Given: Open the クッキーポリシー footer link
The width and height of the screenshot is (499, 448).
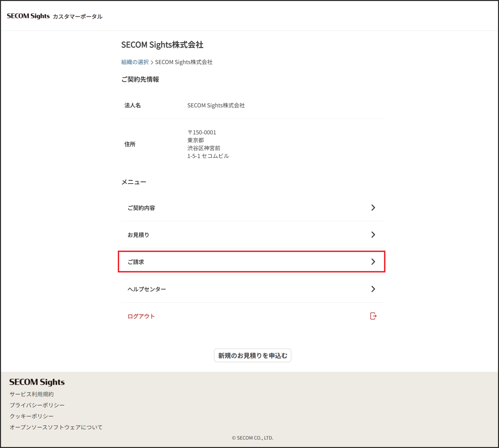Looking at the screenshot, I should [x=32, y=416].
